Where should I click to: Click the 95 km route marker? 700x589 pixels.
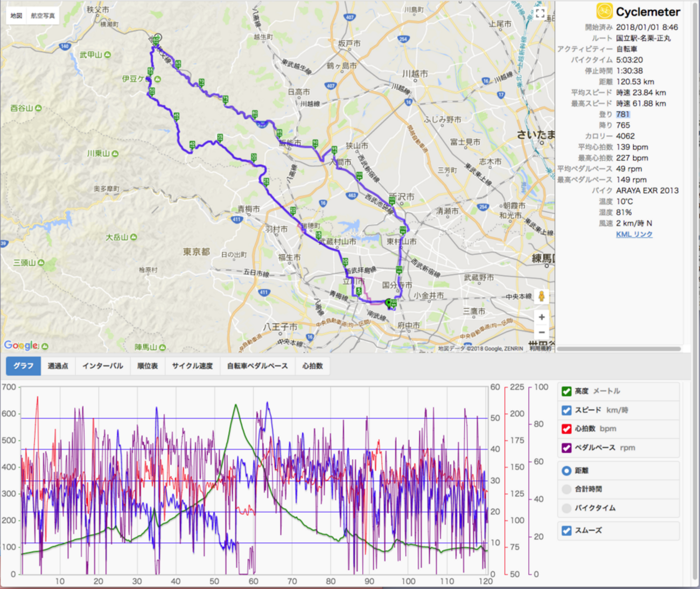pyautogui.click(x=334, y=149)
